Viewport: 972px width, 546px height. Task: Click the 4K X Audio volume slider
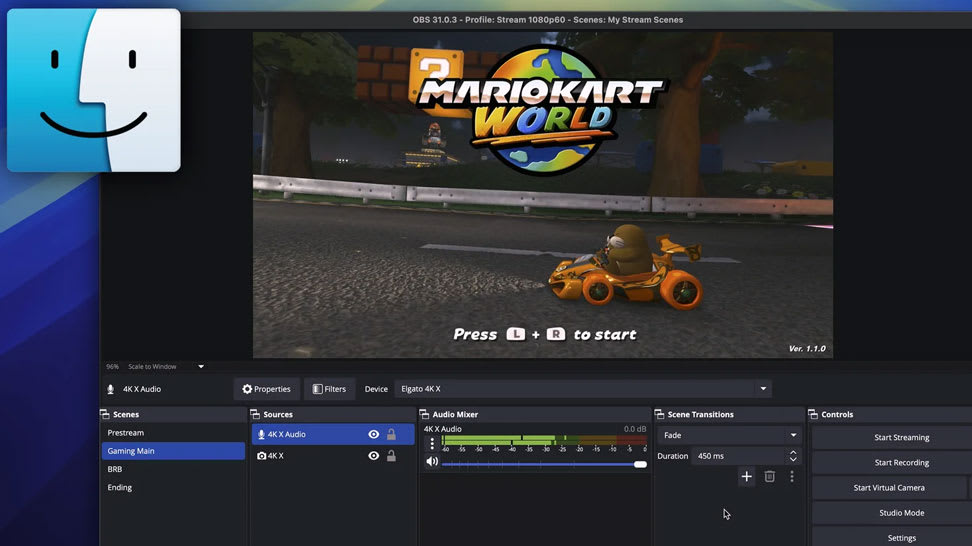[x=544, y=464]
